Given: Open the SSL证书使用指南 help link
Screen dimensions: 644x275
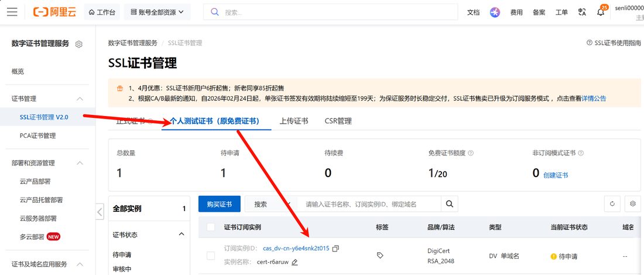Looking at the screenshot, I should tap(614, 43).
